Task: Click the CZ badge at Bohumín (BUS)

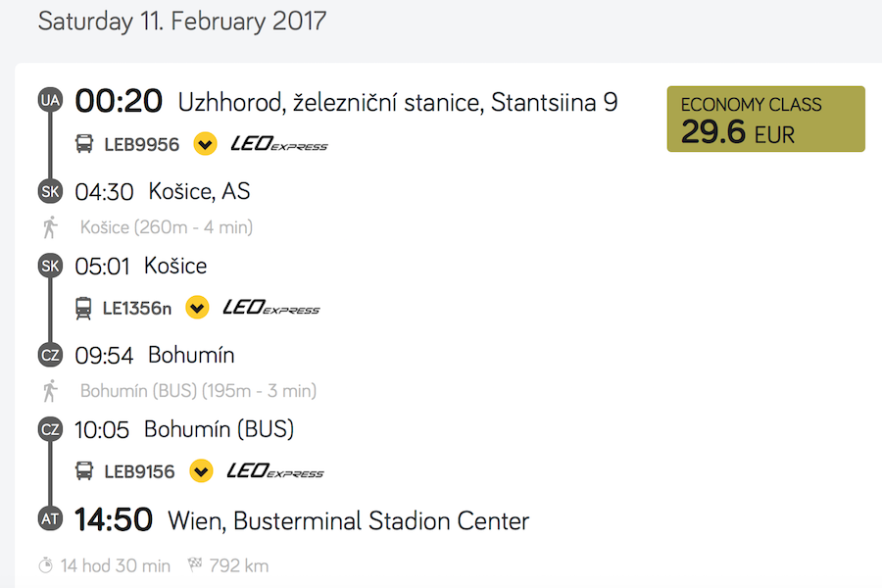Action: [50, 429]
